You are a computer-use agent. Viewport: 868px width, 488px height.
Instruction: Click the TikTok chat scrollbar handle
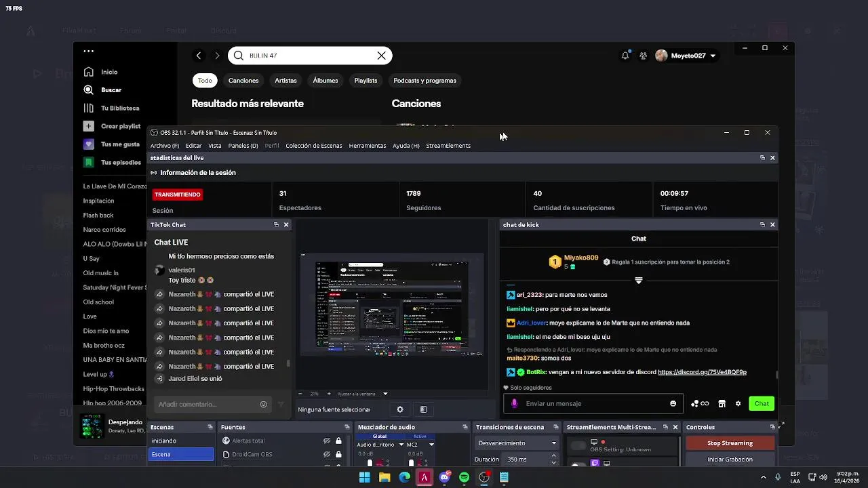tap(288, 363)
